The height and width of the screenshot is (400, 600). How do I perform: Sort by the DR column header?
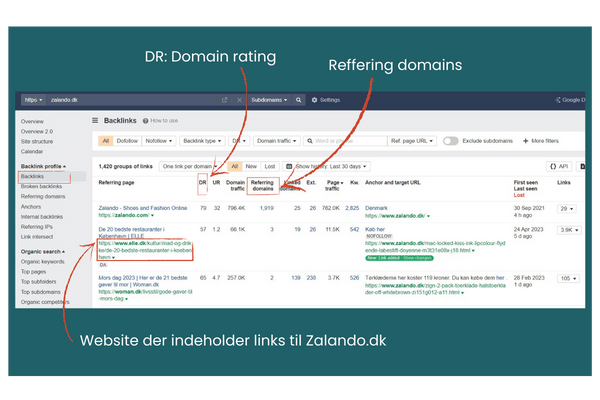[202, 183]
